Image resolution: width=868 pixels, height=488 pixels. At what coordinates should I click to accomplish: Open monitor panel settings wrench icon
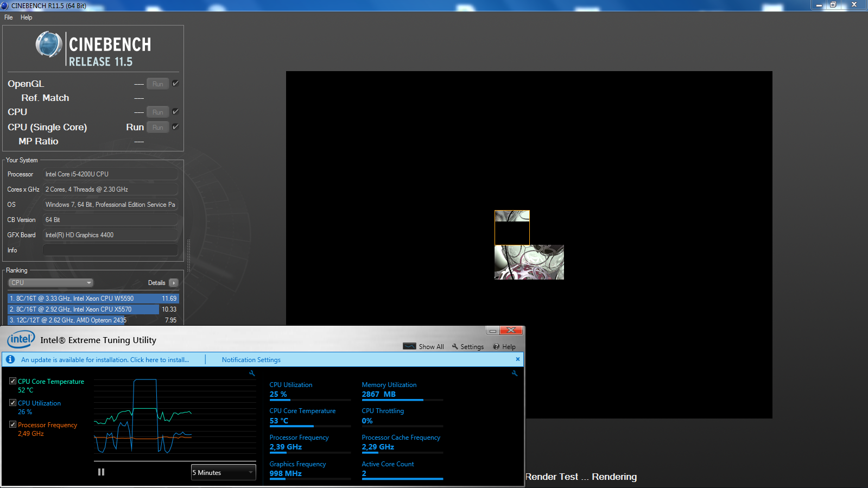(x=515, y=373)
